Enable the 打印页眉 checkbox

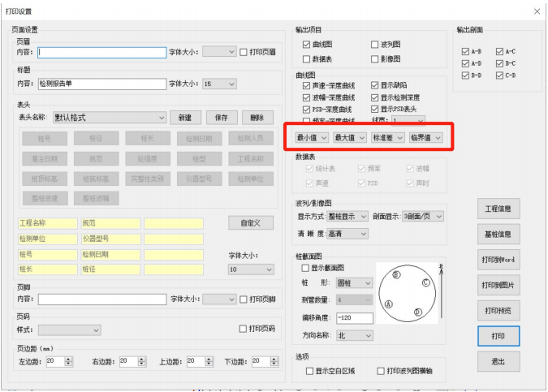click(x=244, y=52)
